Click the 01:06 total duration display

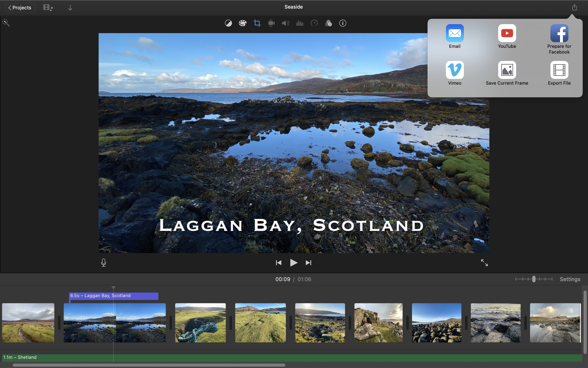coord(304,279)
